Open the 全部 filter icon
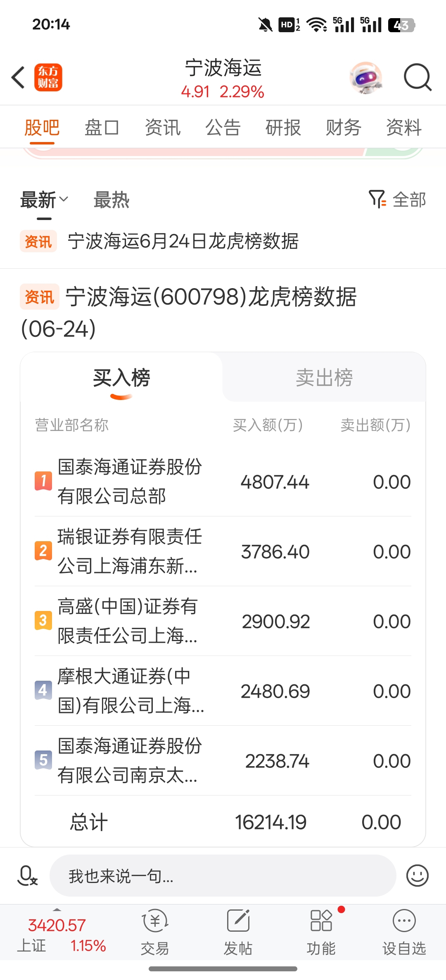Screen dimensions: 446x980 (377, 199)
